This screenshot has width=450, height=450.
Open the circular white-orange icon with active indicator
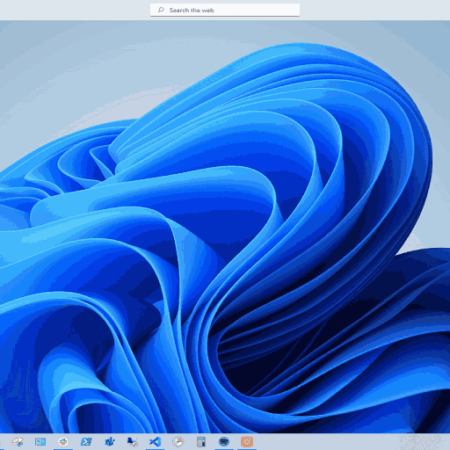point(63,442)
